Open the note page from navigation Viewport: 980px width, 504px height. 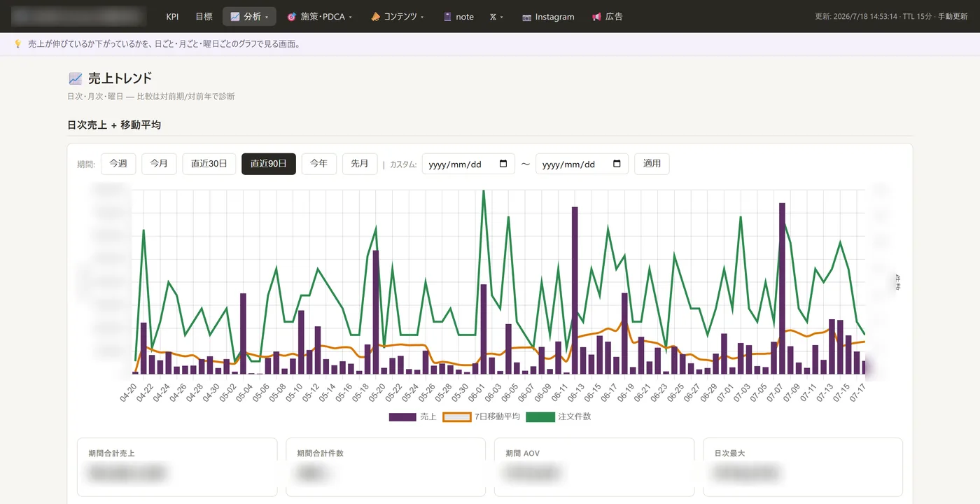(x=458, y=17)
